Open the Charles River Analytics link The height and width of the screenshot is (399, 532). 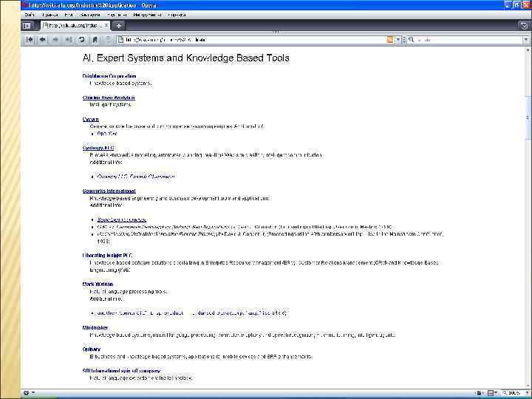(x=109, y=98)
